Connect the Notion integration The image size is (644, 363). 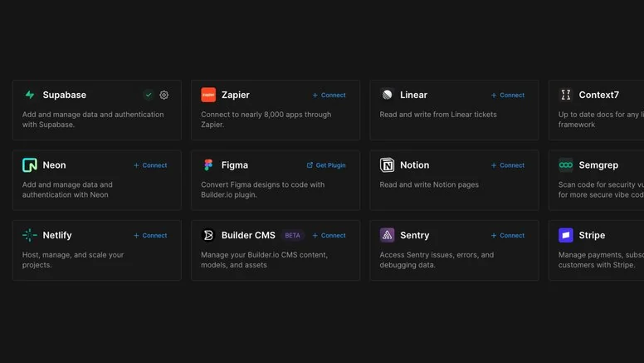pos(508,165)
